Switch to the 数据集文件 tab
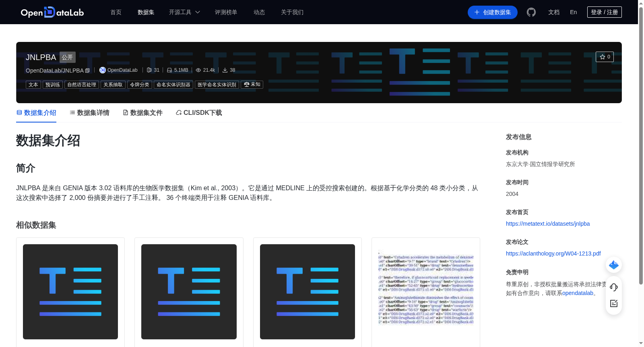Viewport: 644px width, 347px height. coord(142,113)
